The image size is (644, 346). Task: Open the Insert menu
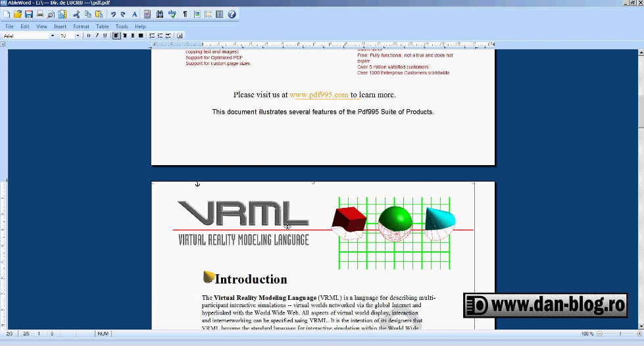(x=60, y=26)
